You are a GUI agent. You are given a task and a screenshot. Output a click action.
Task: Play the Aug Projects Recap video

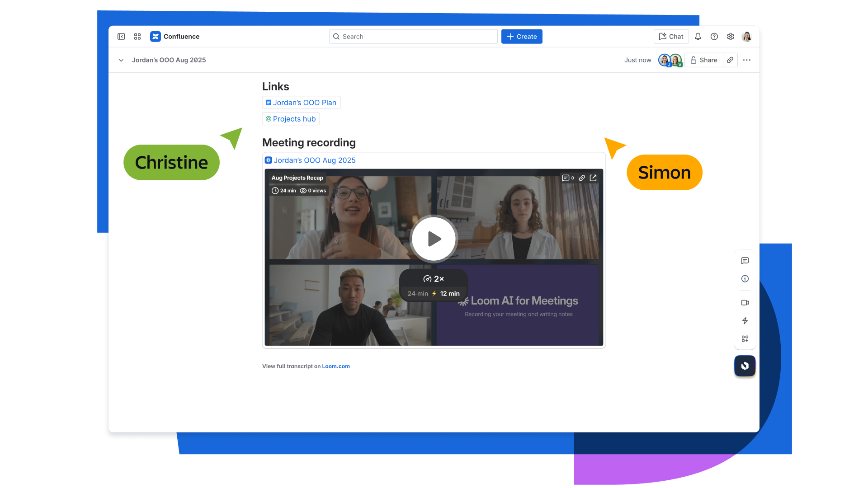tap(434, 239)
